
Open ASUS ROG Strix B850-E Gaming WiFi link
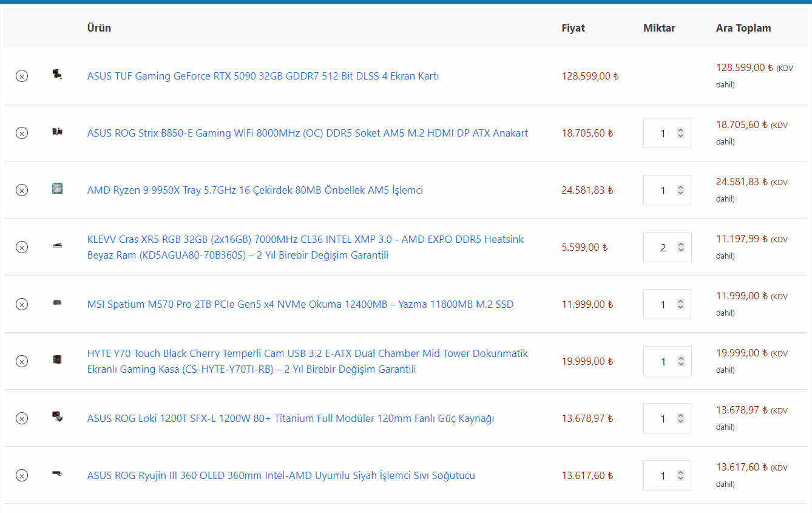308,133
